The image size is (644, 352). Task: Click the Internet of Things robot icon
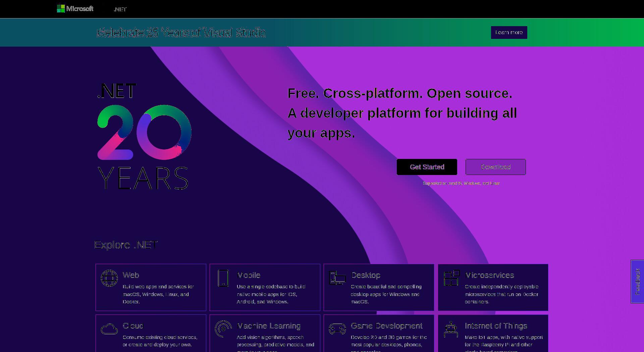click(451, 329)
